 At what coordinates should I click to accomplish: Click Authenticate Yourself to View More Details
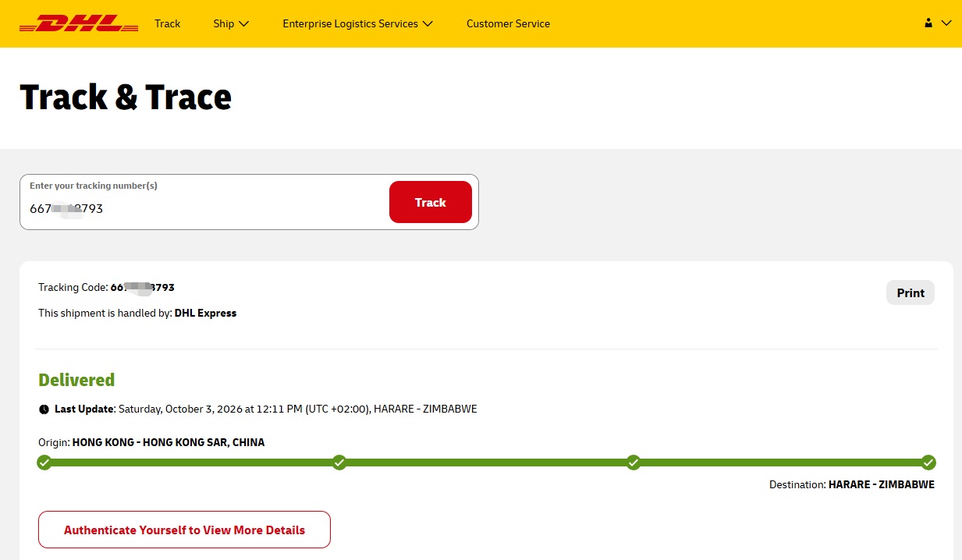(184, 530)
